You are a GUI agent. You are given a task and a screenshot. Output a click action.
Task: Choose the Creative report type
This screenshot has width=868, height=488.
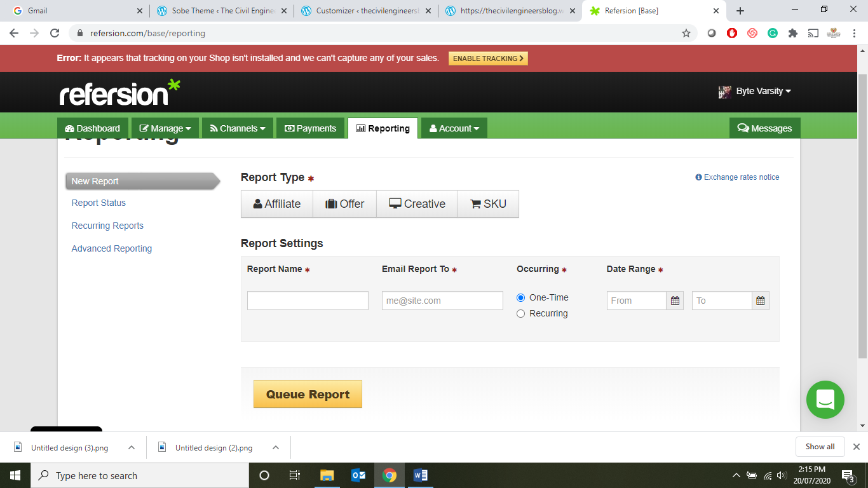(417, 204)
